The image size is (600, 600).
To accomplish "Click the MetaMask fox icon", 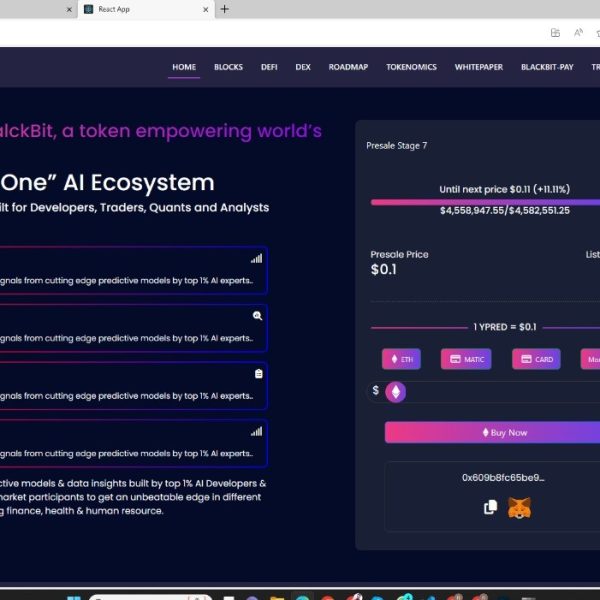I will pos(519,508).
